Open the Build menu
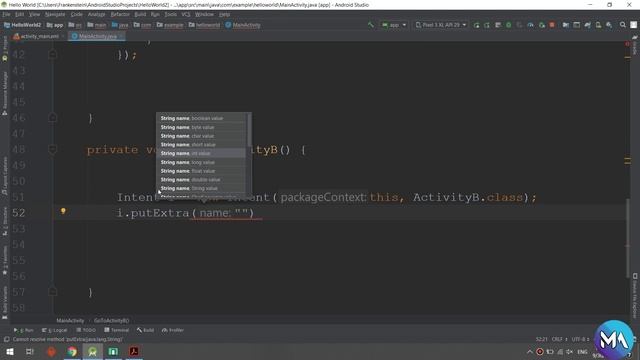Viewport: 640px width, 360px height. pyautogui.click(x=140, y=14)
